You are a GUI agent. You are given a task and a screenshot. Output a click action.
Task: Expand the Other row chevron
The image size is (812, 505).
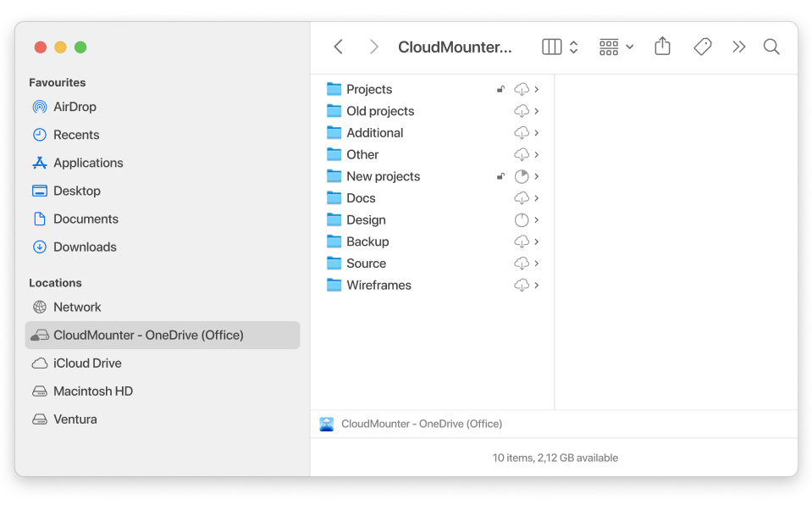tap(537, 154)
